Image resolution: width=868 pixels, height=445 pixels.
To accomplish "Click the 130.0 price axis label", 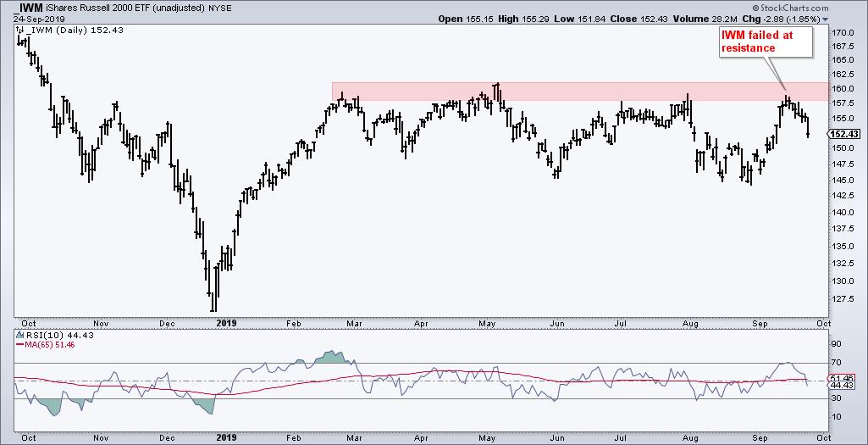I will (x=845, y=281).
